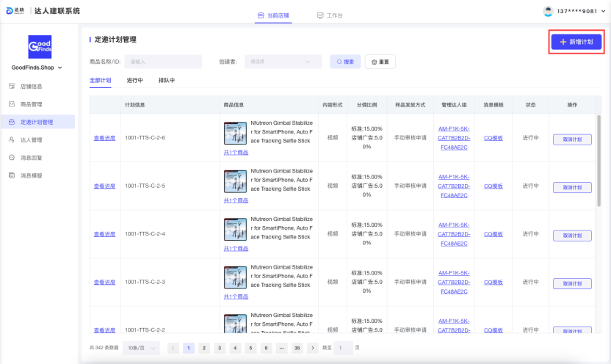
Task: Cancel plan 1001-TTS-C-2-5 with 取消计划
Action: point(571,186)
